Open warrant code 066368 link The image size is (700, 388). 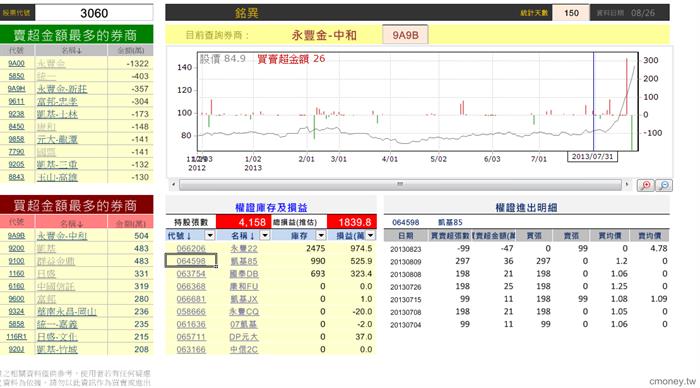[191, 286]
